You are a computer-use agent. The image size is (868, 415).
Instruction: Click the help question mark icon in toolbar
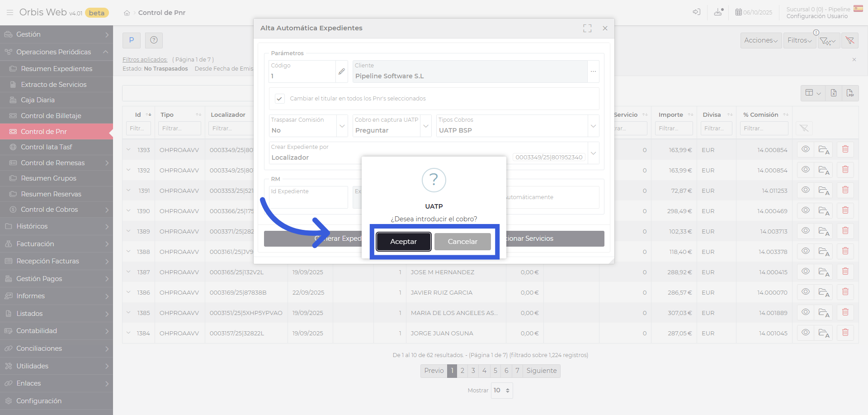pos(154,40)
